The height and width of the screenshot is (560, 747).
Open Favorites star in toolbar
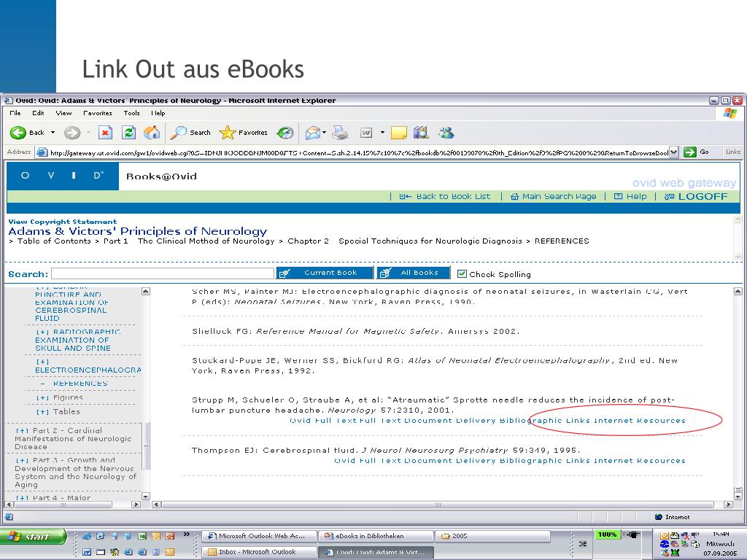(243, 133)
